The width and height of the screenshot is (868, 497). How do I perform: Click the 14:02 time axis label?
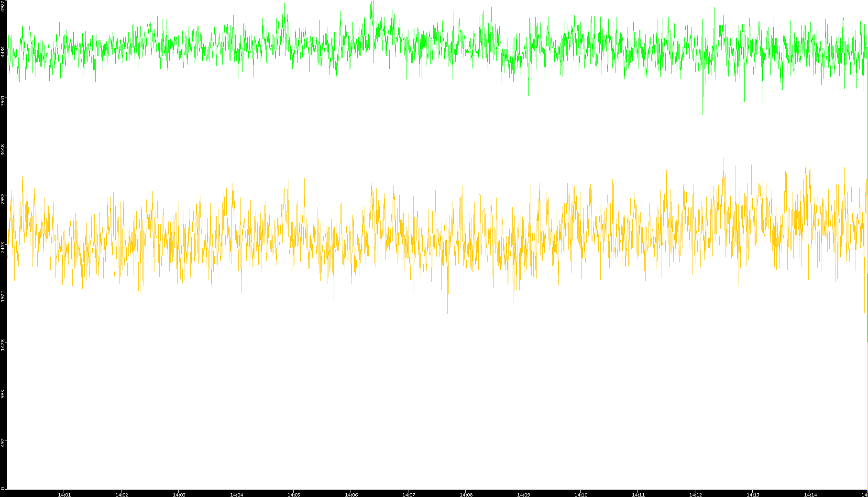[x=121, y=495]
